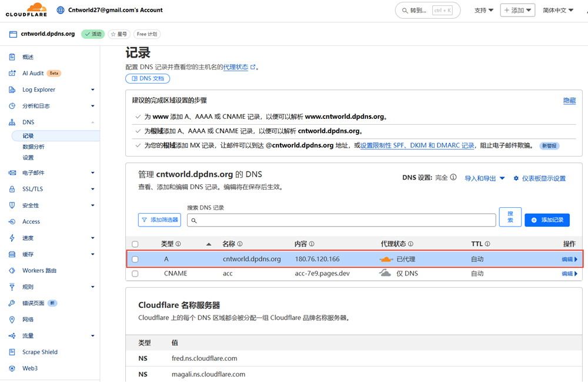Expand the 分析和日志 sidebar section

93,106
